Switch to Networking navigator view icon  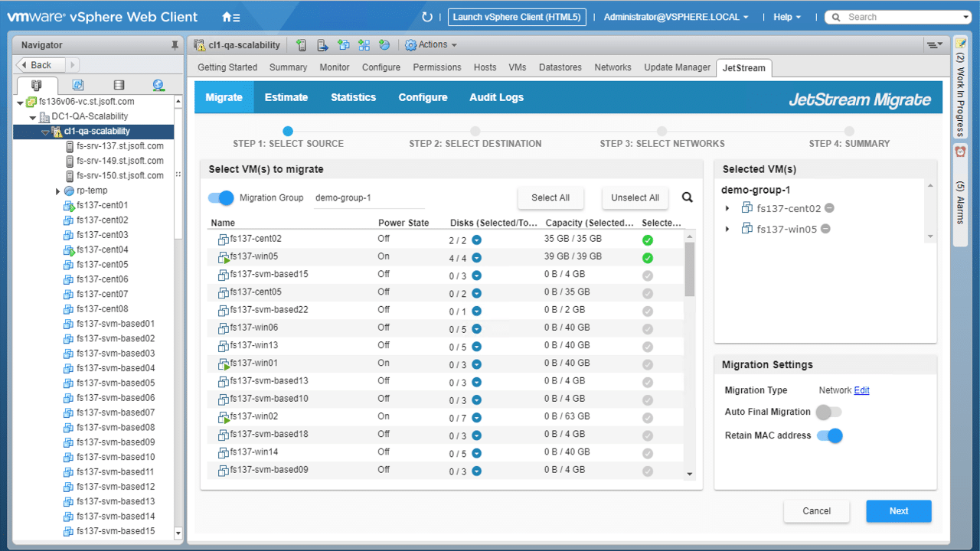158,85
